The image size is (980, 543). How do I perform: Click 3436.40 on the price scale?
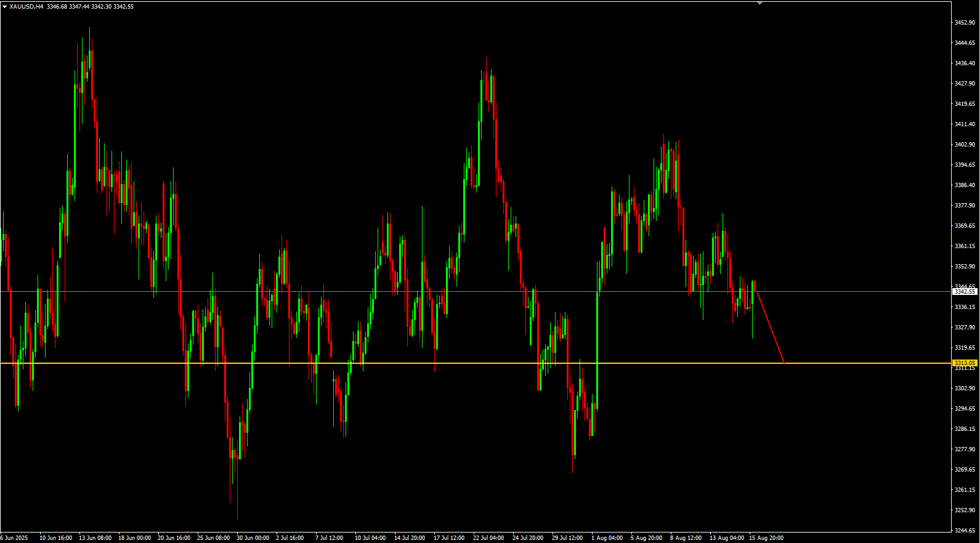point(965,63)
